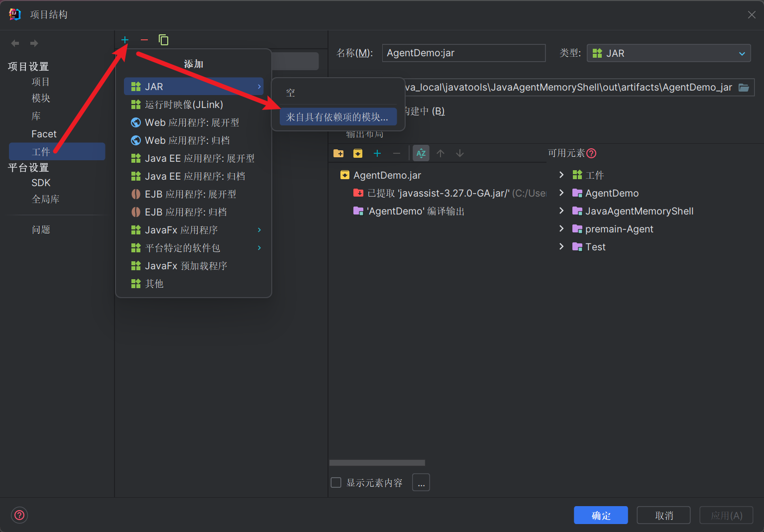Close the 项目结构 dialog
The height and width of the screenshot is (532, 764).
coord(752,15)
